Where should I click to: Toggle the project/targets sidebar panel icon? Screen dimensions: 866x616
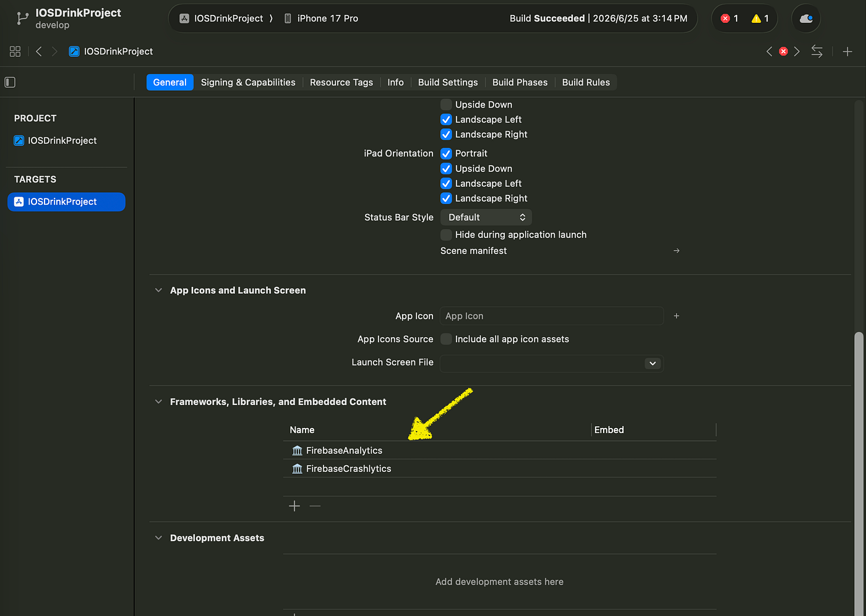pyautogui.click(x=10, y=82)
